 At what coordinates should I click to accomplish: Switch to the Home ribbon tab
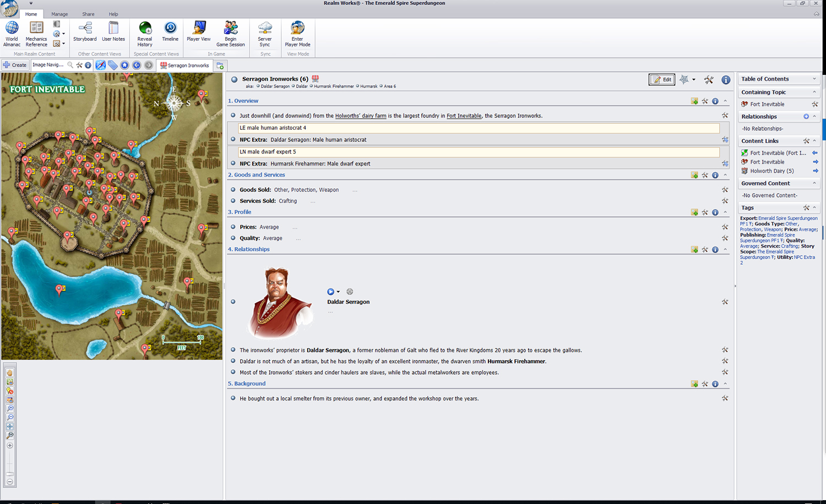point(31,14)
